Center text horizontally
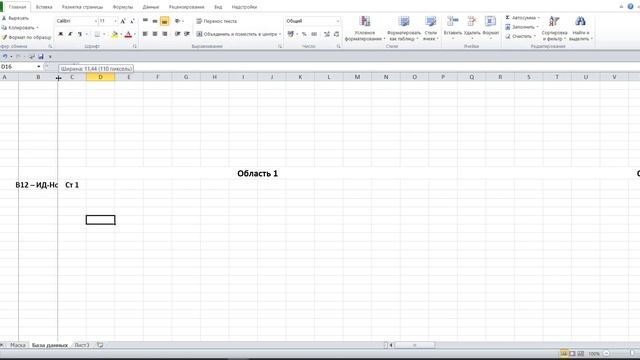Screen dimensions: 640x360 [x=155, y=34]
